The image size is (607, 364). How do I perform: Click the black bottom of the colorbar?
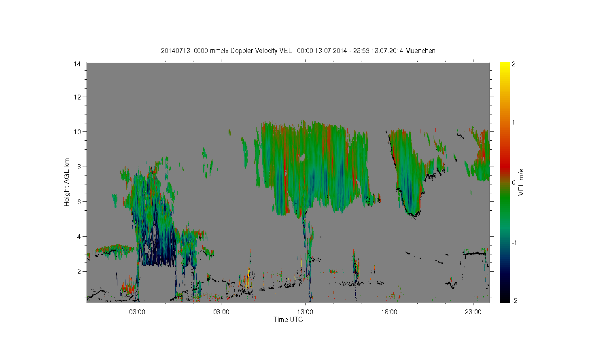tap(505, 298)
